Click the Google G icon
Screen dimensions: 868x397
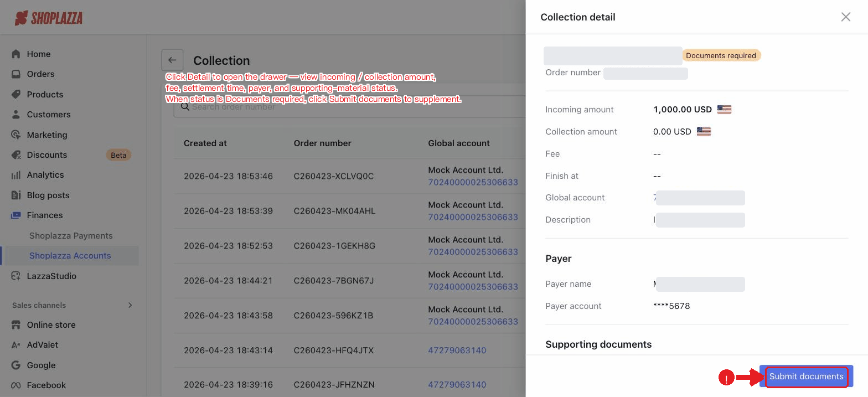click(x=15, y=365)
